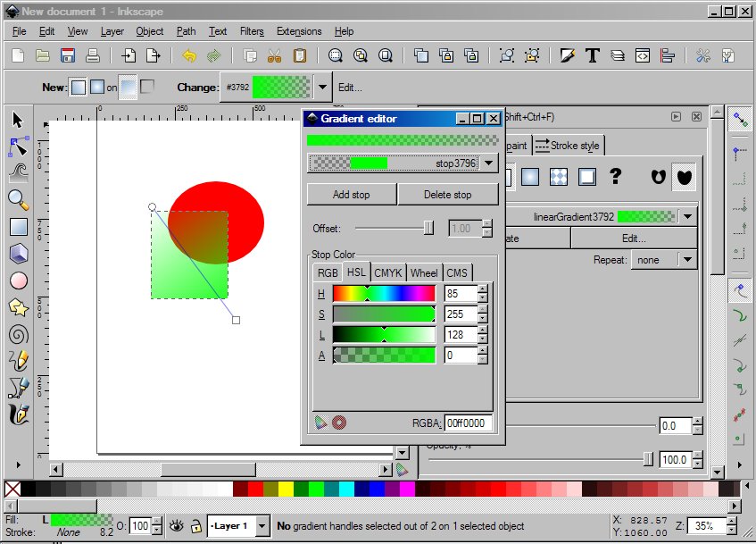Image resolution: width=756 pixels, height=544 pixels.
Task: Expand the Repeat dropdown set to none
Action: pyautogui.click(x=665, y=259)
